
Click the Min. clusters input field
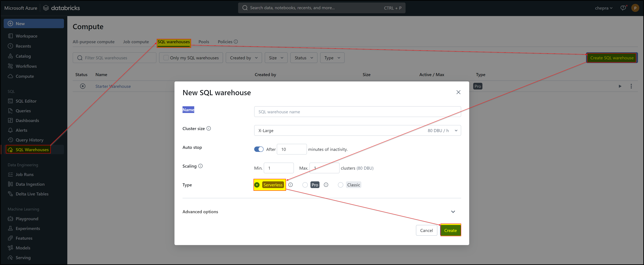point(279,168)
